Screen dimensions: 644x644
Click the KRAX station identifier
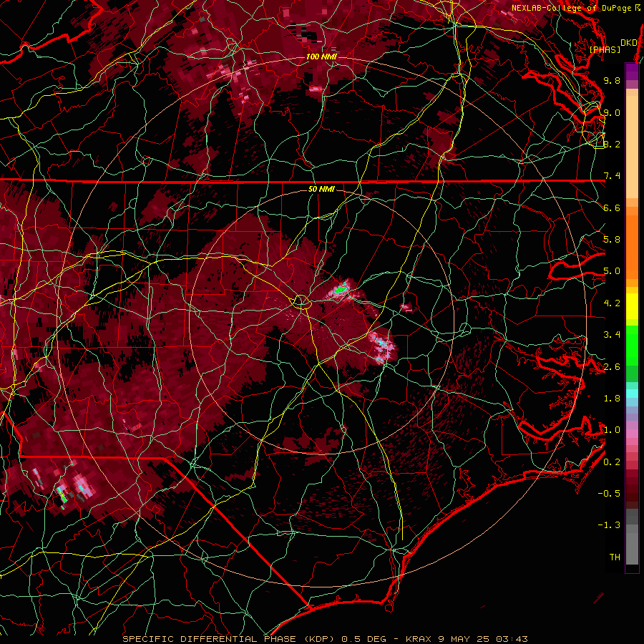419,639
